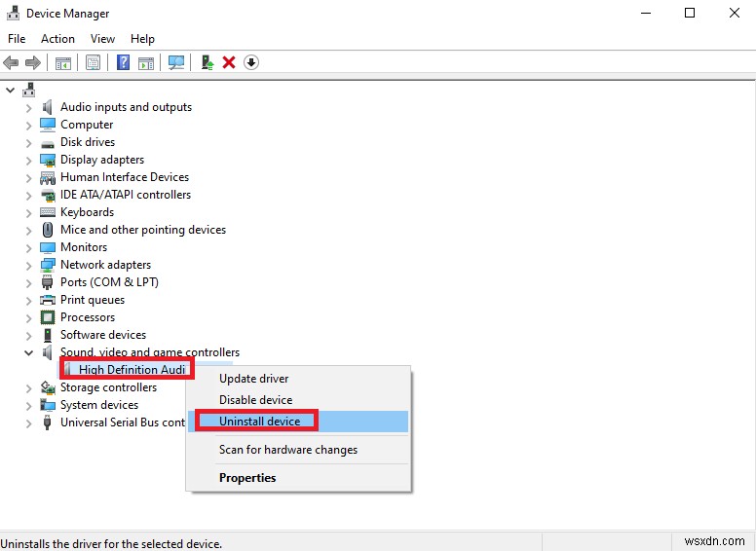Collapse the root computer node
756x551 pixels.
tap(10, 91)
